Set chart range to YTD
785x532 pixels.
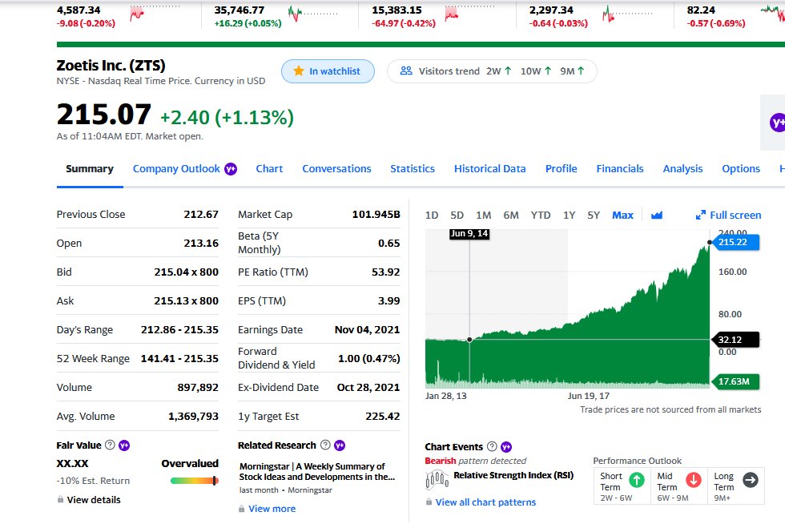tap(541, 216)
